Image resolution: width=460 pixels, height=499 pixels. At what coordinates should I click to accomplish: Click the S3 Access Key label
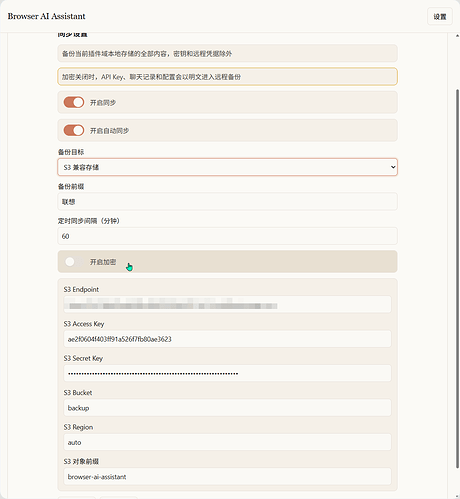pos(84,324)
